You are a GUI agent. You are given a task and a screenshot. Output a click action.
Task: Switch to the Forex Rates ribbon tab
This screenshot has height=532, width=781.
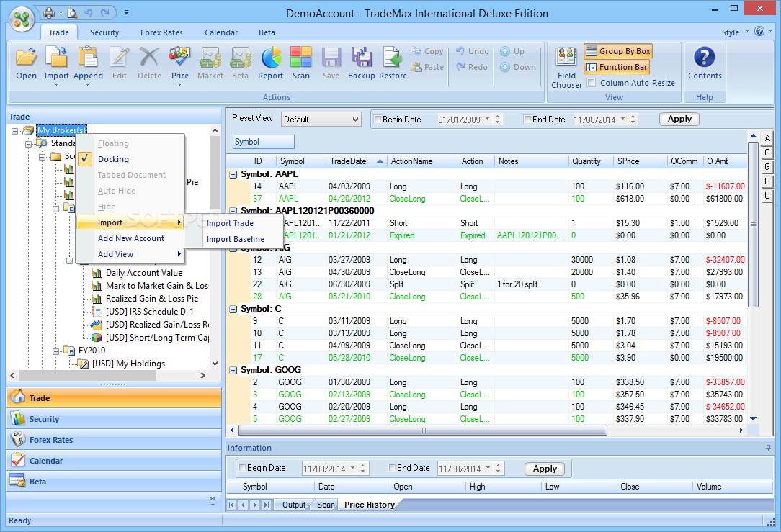(161, 32)
